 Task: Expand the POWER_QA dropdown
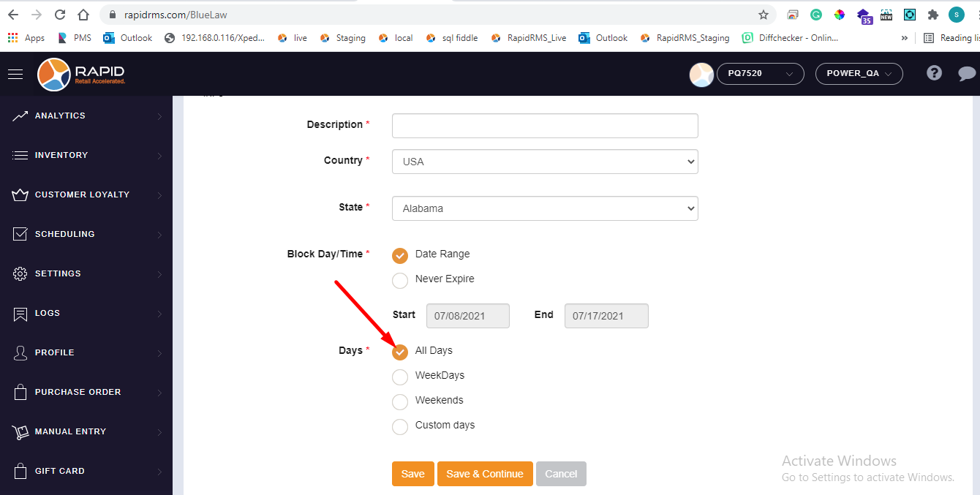(x=859, y=74)
